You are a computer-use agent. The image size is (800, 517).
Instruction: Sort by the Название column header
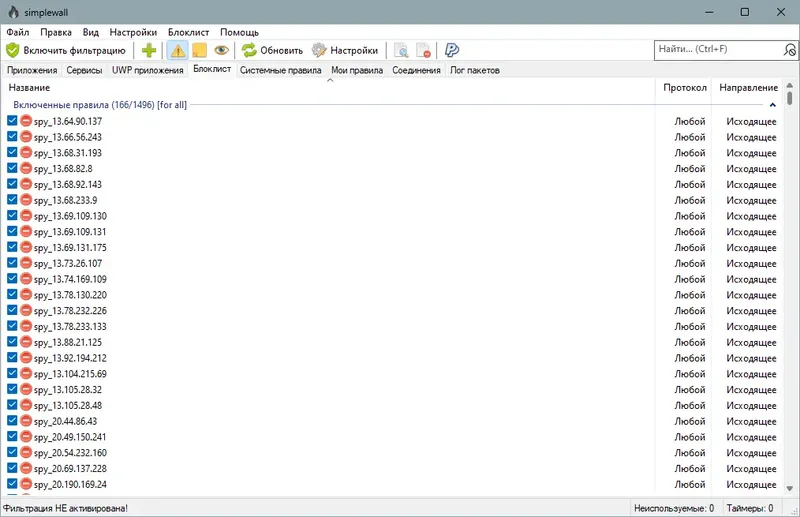click(329, 88)
